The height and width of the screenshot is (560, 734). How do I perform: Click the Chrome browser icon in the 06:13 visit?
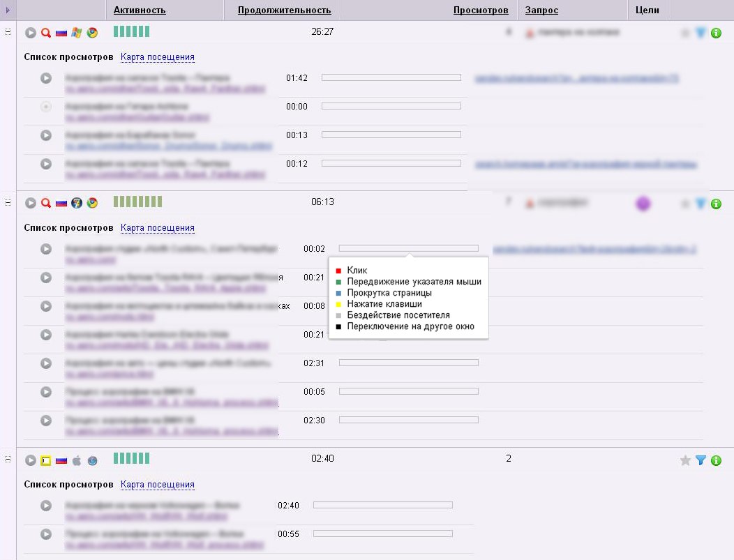click(x=92, y=203)
